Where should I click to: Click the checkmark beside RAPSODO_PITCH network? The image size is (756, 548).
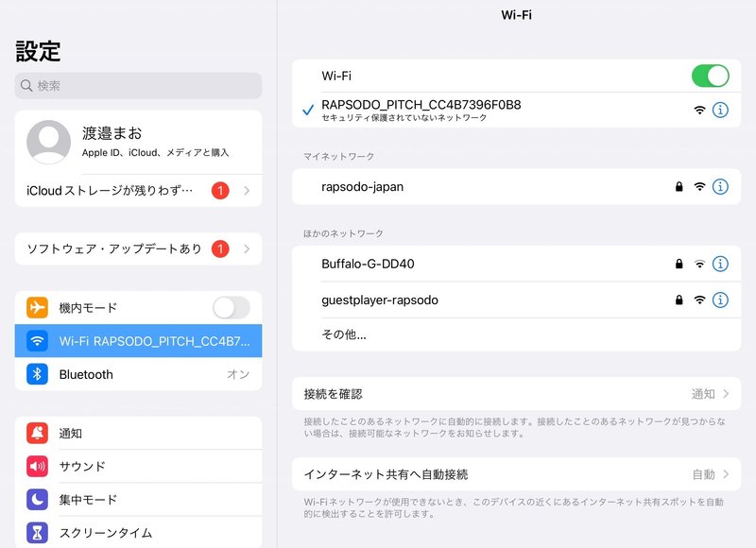[308, 111]
